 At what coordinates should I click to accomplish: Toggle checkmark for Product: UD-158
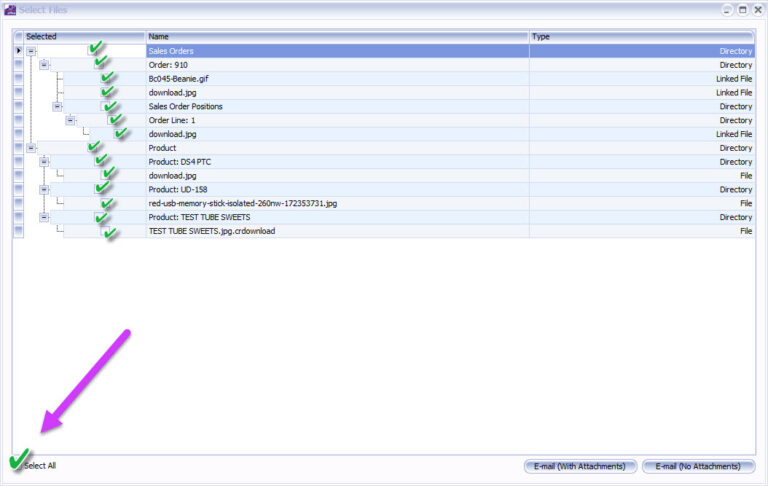[102, 188]
